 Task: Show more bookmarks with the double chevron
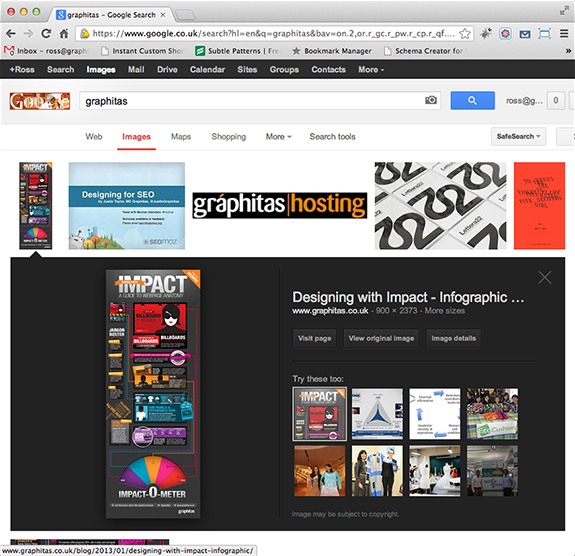point(568,51)
